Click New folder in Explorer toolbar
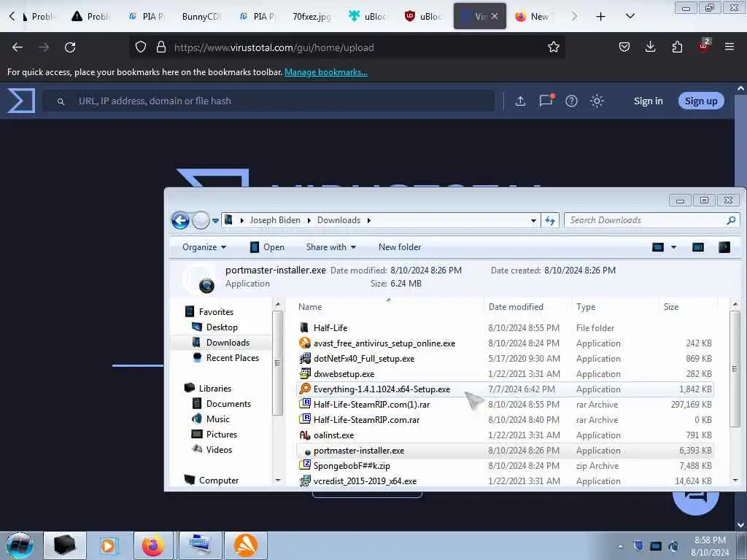 (400, 247)
